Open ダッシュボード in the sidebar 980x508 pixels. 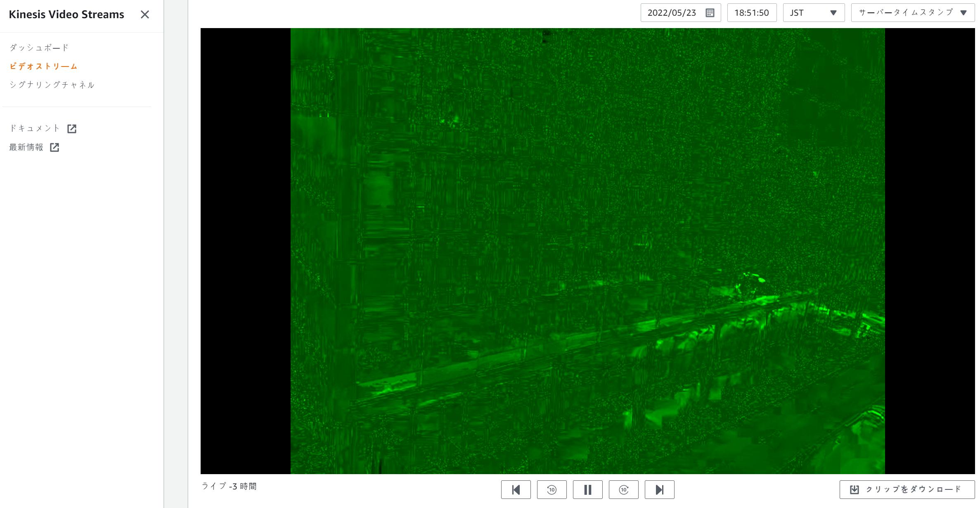click(39, 48)
